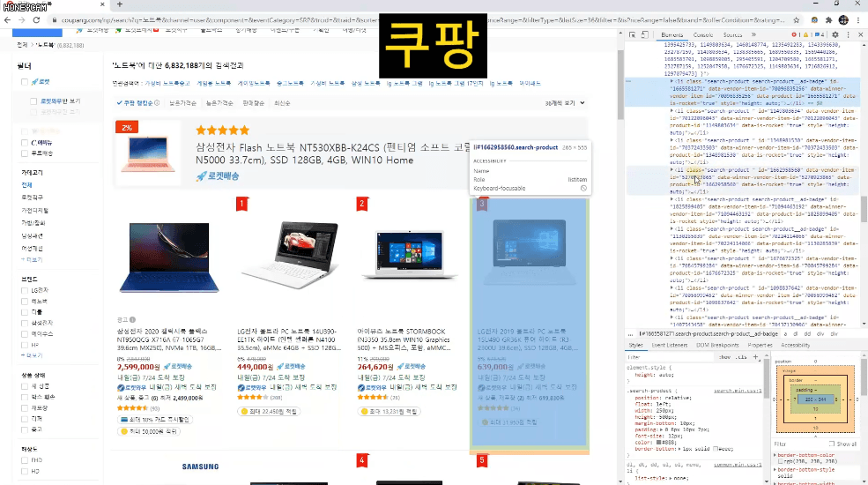Open the Event Listeners tab
Viewport: 868px width, 485px height.
pos(669,346)
